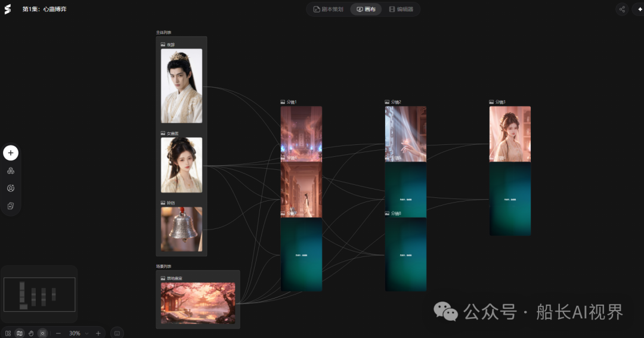The width and height of the screenshot is (644, 338).
Task: Click the image icon beside 分镜1
Action: pyautogui.click(x=283, y=102)
